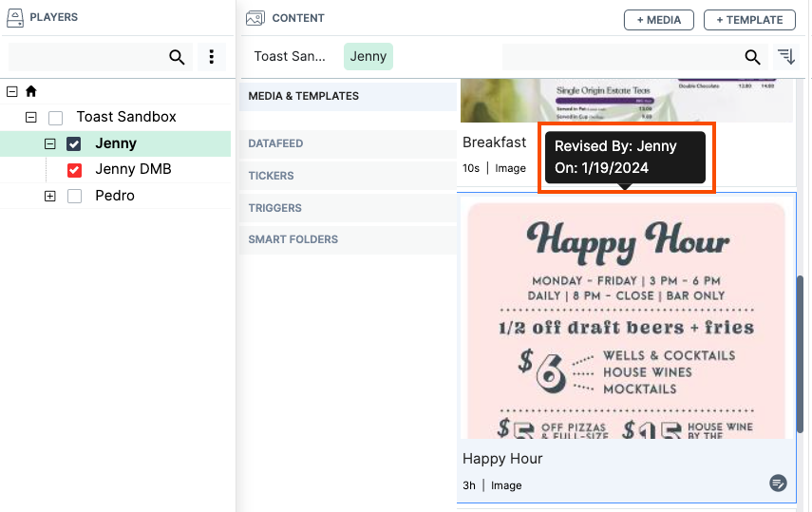The image size is (812, 512).
Task: Click the + MEDIA button
Action: click(x=658, y=20)
